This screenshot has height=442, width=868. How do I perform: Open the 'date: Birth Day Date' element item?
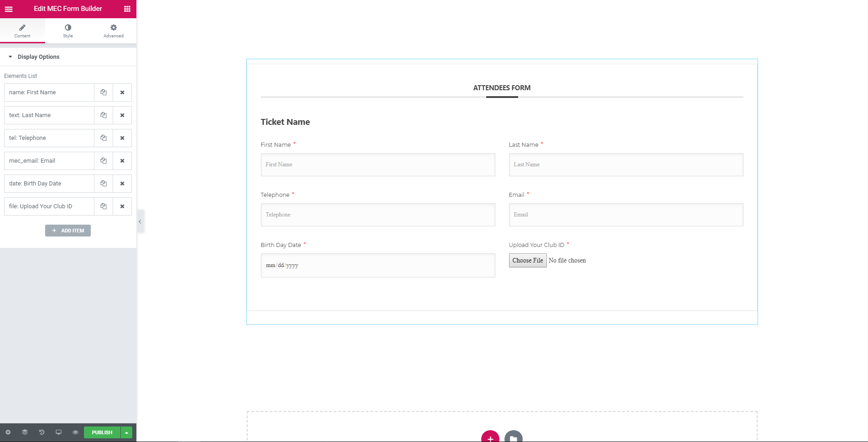pyautogui.click(x=49, y=184)
